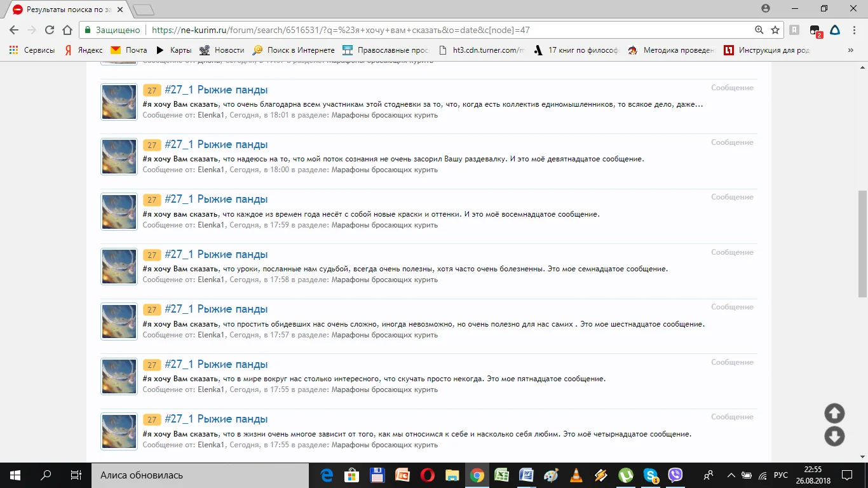The image size is (868, 488).
Task: Open Skype from the taskbar
Action: point(651,475)
